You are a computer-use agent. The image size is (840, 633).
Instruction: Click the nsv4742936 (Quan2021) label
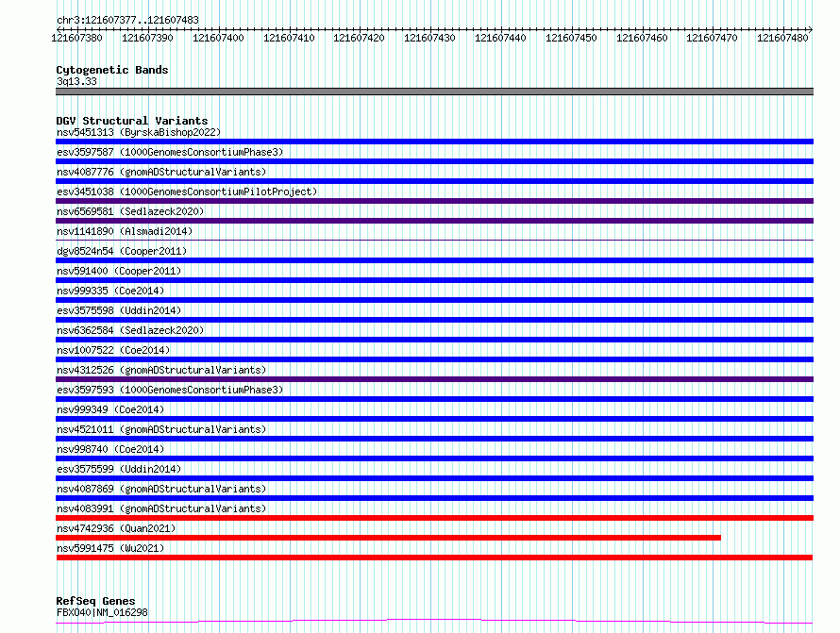[x=116, y=528]
